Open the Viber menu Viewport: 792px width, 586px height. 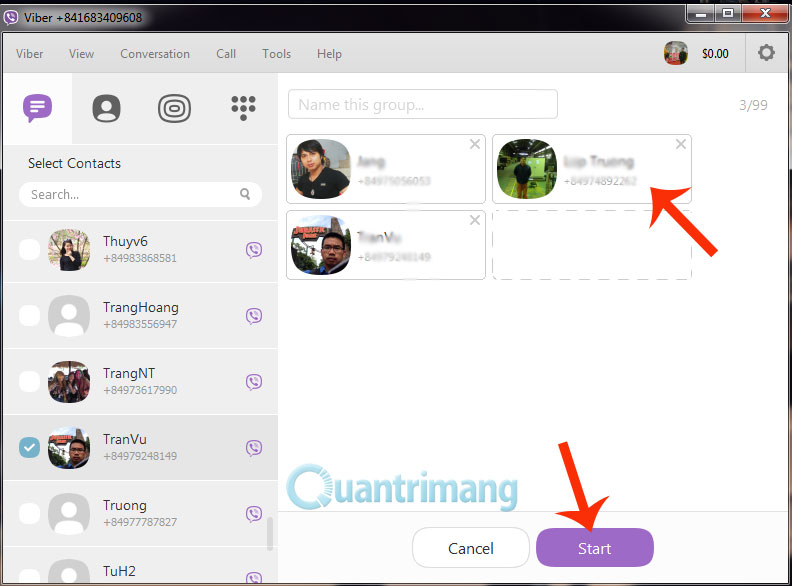(29, 54)
